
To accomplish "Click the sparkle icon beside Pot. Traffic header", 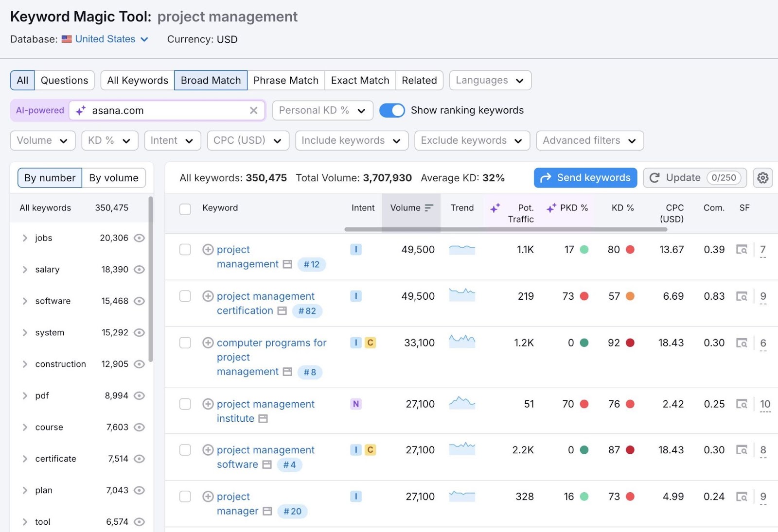I will coord(495,208).
